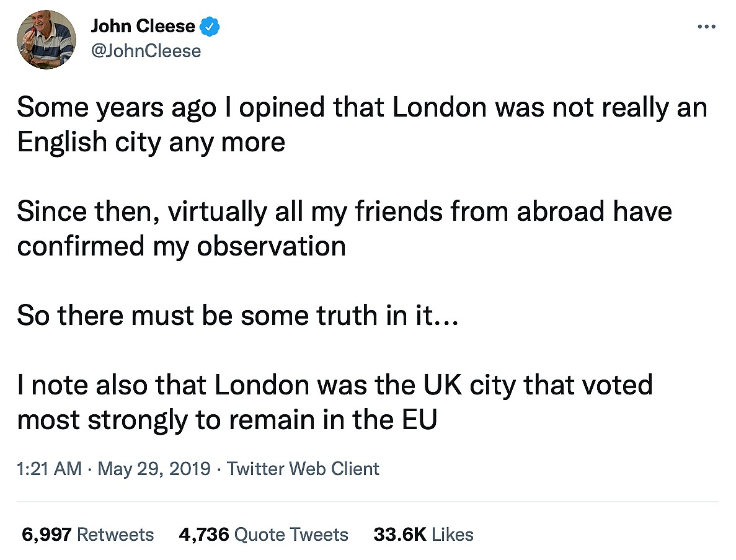This screenshot has width=736, height=560.
Task: View the 4,736 Quote Tweets list
Action: [x=263, y=534]
